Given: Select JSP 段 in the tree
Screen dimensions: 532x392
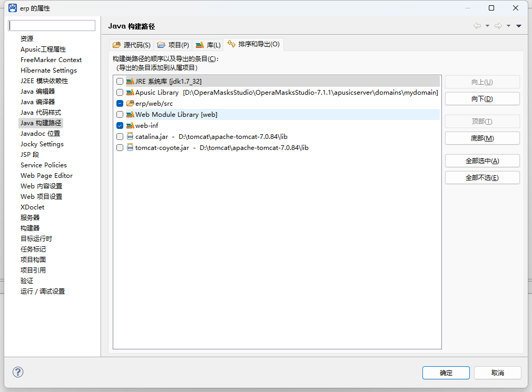Looking at the screenshot, I should pos(29,155).
